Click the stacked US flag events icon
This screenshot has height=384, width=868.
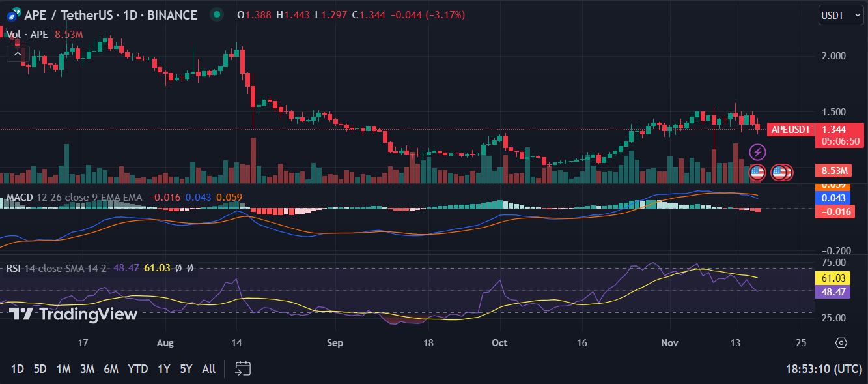pyautogui.click(x=781, y=173)
